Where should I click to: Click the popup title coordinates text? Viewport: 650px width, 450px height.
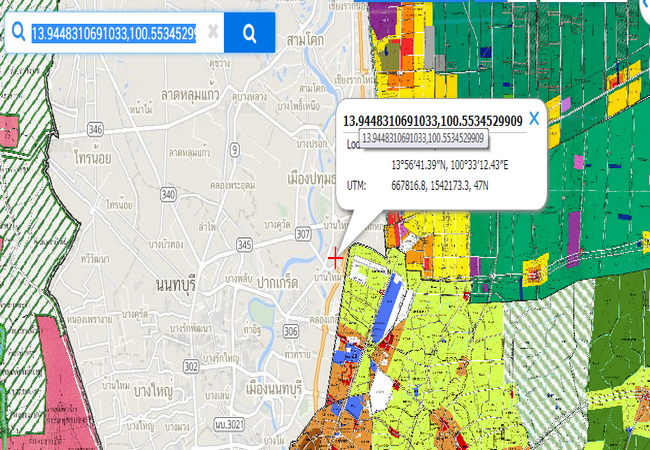click(x=432, y=121)
